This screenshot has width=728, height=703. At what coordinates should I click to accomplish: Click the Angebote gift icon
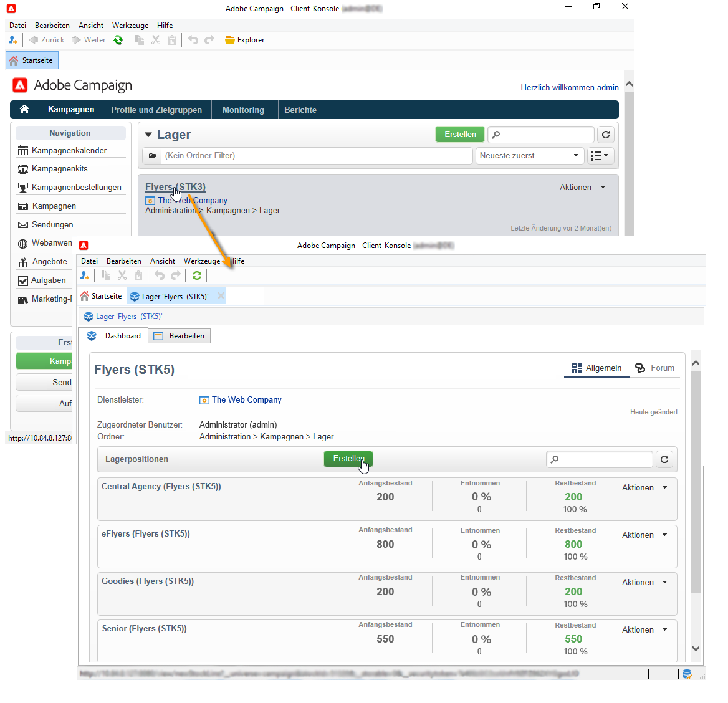[x=22, y=262]
